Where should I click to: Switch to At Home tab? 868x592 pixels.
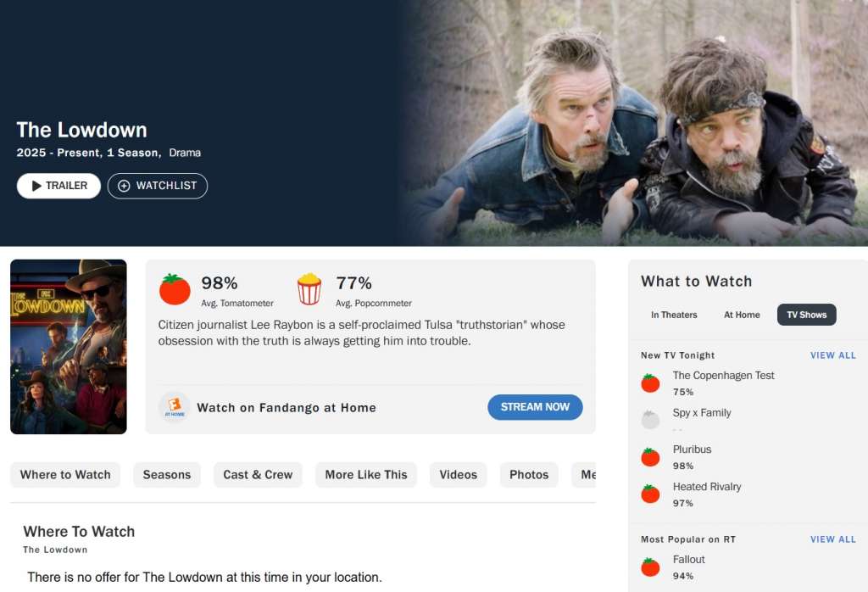tap(742, 315)
